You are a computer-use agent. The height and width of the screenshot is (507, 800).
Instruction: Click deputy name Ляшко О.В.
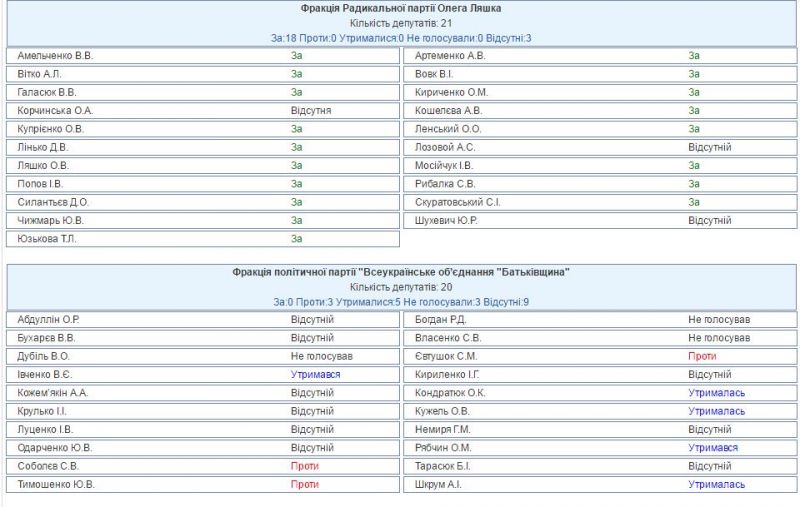[x=43, y=165]
